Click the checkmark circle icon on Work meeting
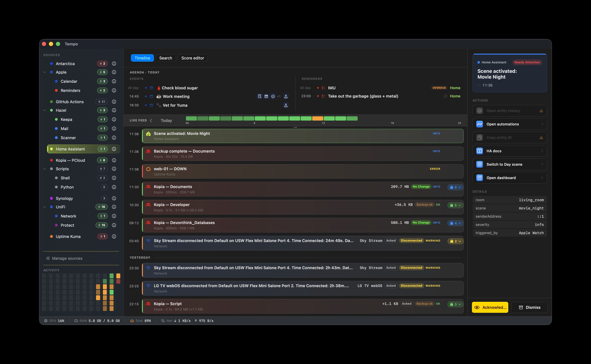The width and height of the screenshot is (591, 364). pyautogui.click(x=273, y=96)
